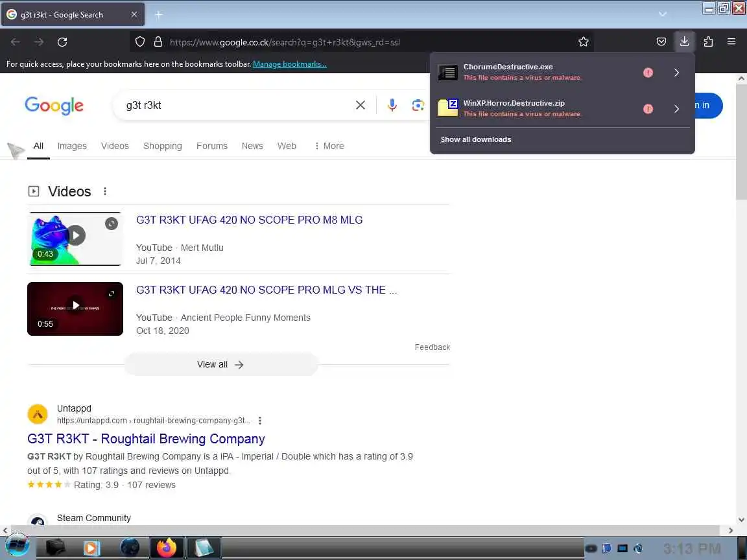Click the black folder taskbar icon

coord(55,548)
